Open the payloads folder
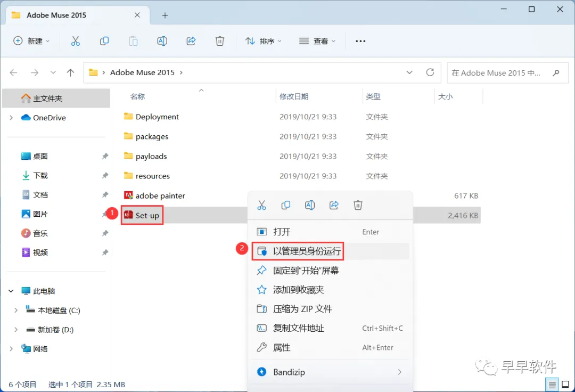This screenshot has height=392, width=575. coord(145,156)
